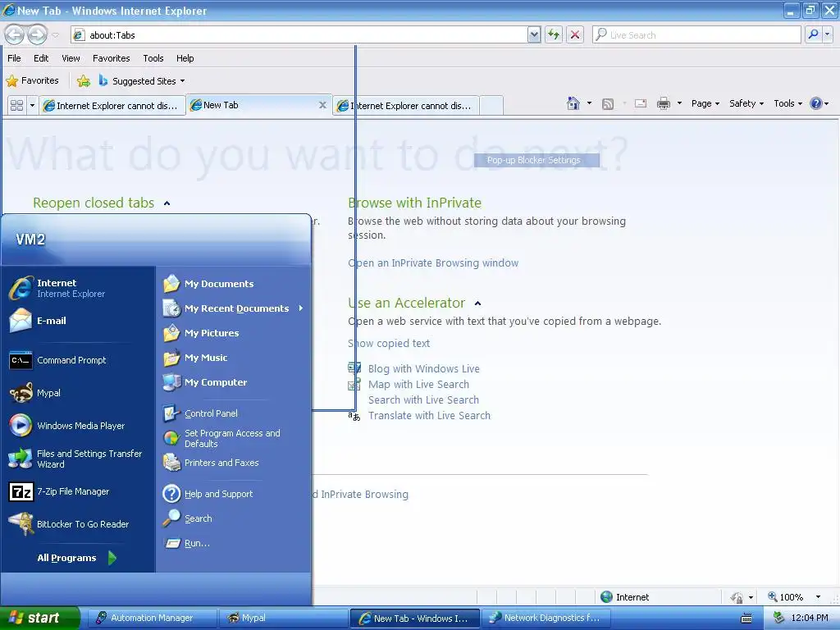Launch 7-Zip File Manager
Image resolution: width=840 pixels, height=630 pixels.
coord(80,491)
